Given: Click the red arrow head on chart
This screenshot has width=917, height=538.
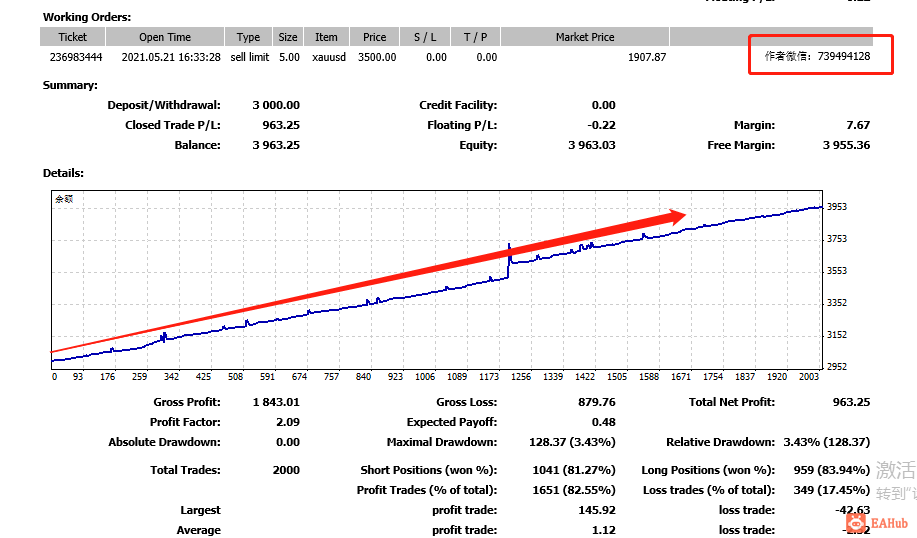Looking at the screenshot, I should point(677,217).
